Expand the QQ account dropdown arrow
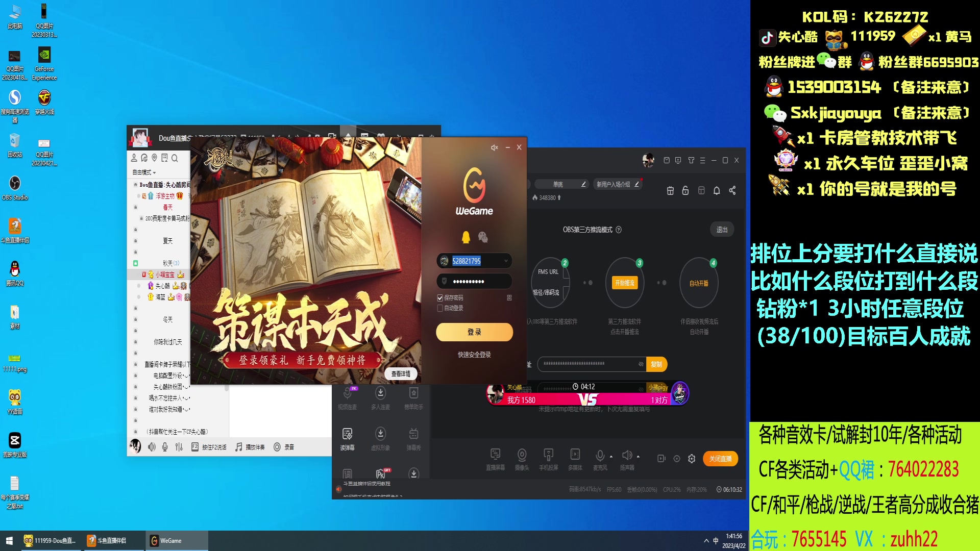Image resolution: width=980 pixels, height=551 pixels. (506, 261)
